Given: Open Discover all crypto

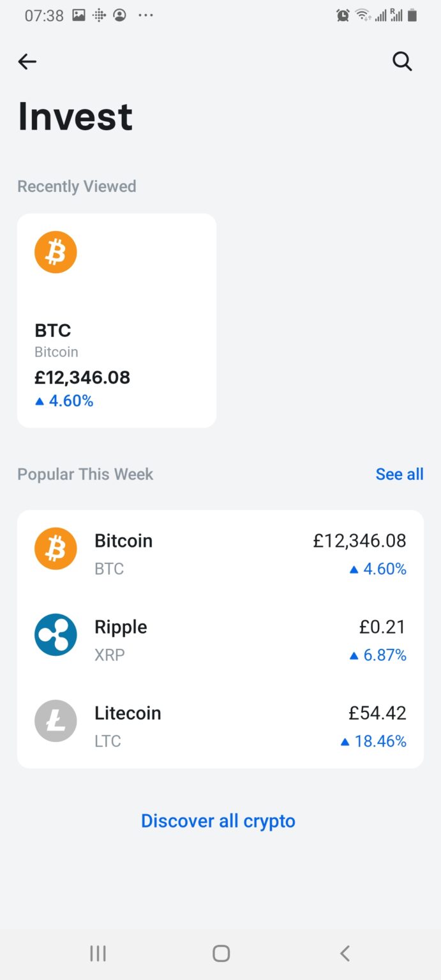Looking at the screenshot, I should point(218,821).
